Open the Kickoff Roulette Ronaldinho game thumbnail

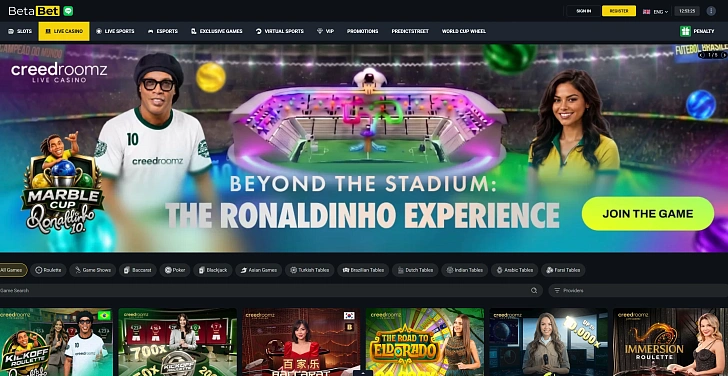(x=56, y=342)
